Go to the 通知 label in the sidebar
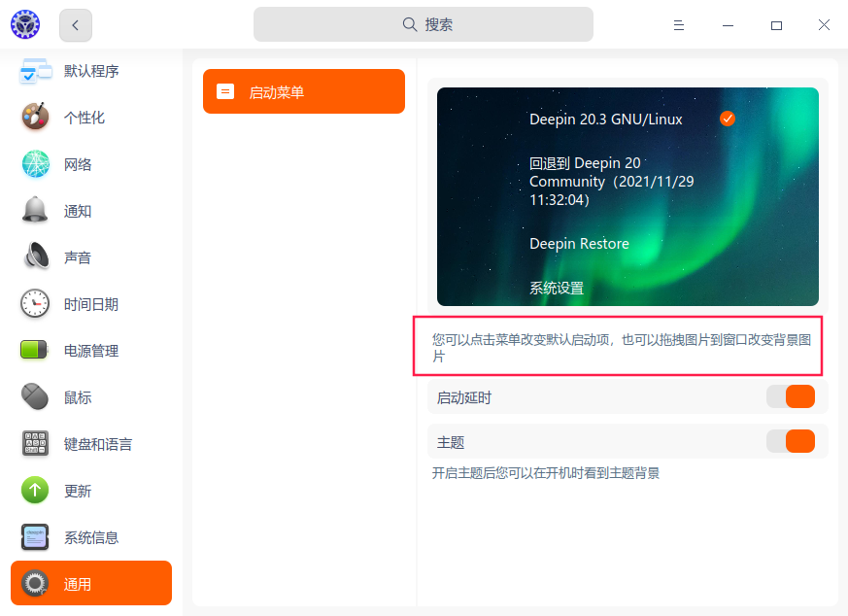Screen dimensions: 848x616 coord(78,211)
